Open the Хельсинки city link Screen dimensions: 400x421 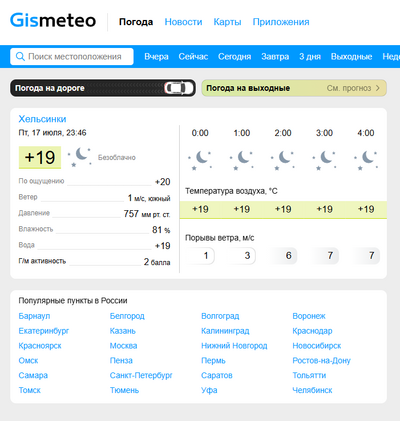pyautogui.click(x=42, y=119)
